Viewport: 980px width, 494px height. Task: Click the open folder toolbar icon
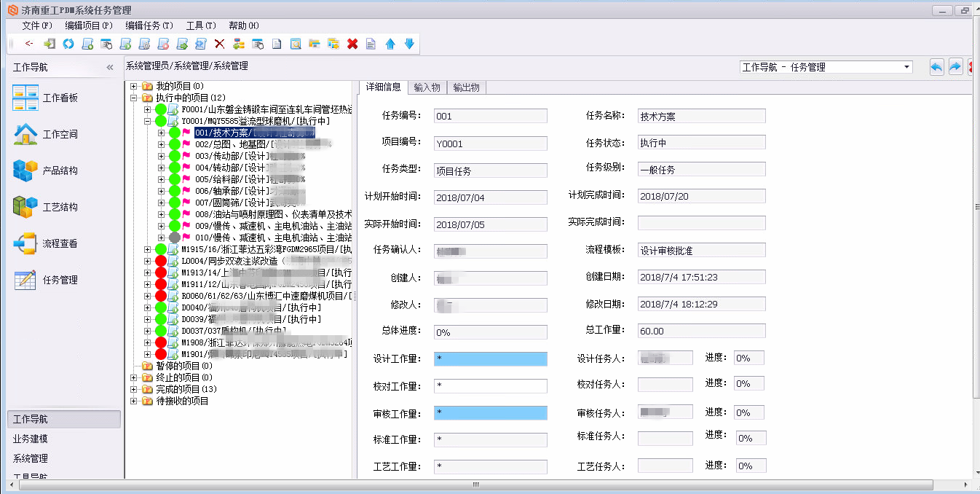click(315, 44)
